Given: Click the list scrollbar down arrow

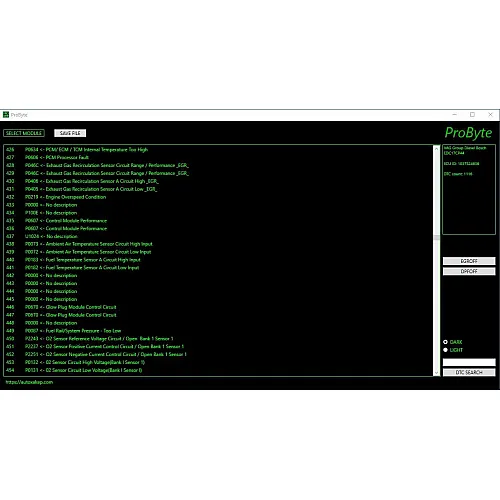Looking at the screenshot, I should (x=436, y=373).
